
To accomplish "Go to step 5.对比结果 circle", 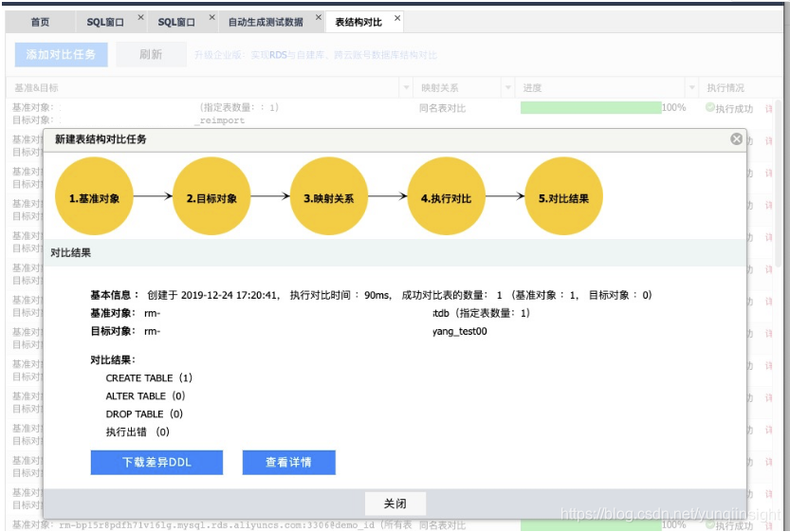I will [563, 196].
